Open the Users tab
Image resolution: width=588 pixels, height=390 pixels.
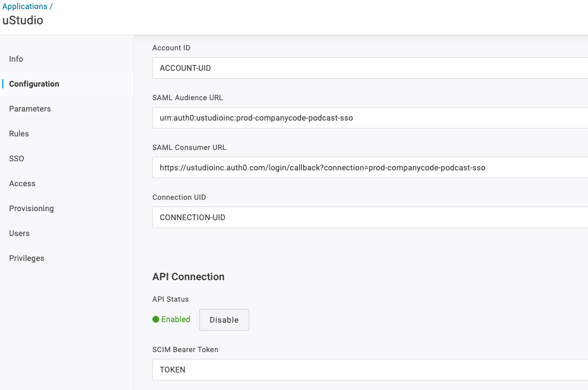(19, 233)
